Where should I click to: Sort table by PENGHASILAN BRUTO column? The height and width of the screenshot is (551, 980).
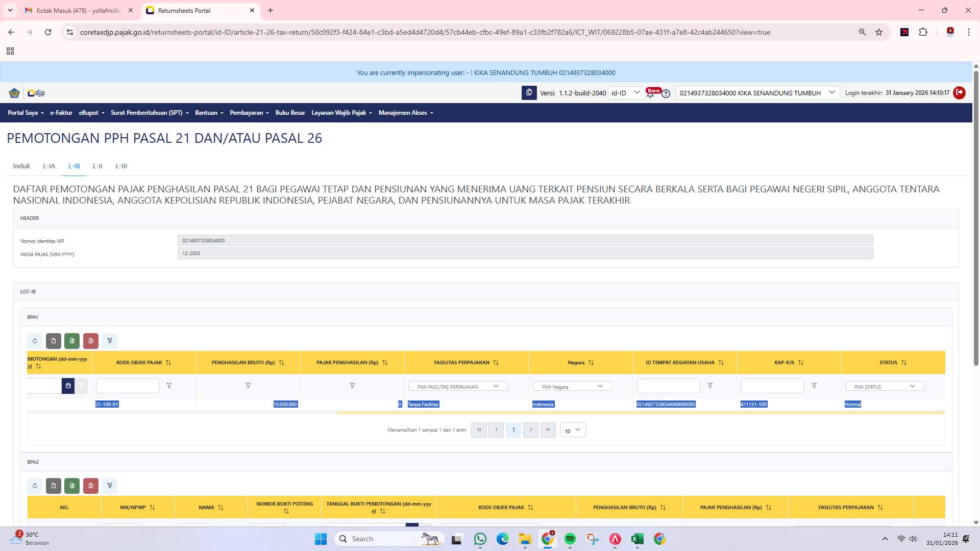coord(281,362)
